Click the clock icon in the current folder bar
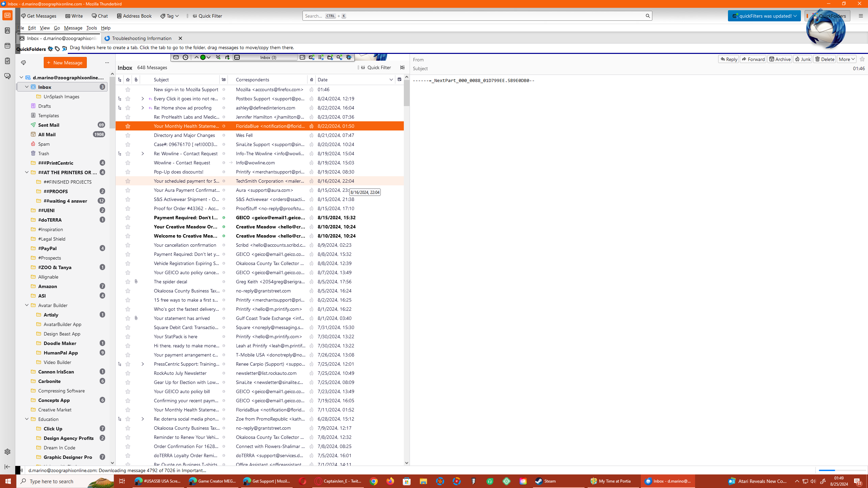 (x=185, y=57)
